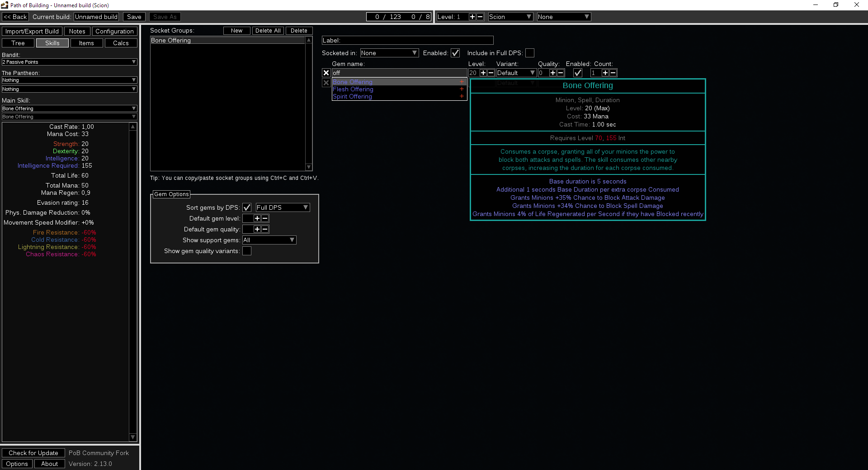Click the gem Quality value field
Image resolution: width=868 pixels, height=470 pixels.
(x=543, y=73)
